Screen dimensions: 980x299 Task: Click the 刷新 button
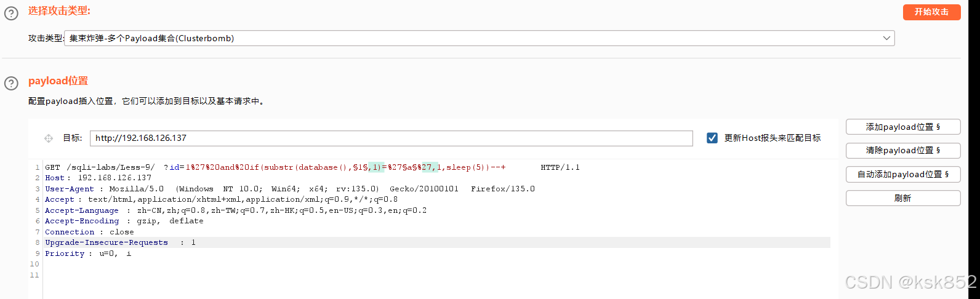(x=903, y=198)
